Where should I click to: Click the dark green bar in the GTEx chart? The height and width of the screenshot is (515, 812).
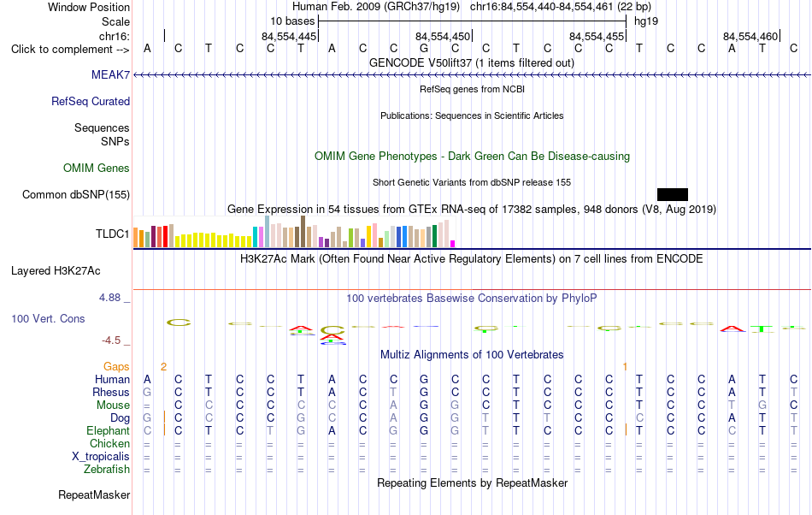(434, 236)
